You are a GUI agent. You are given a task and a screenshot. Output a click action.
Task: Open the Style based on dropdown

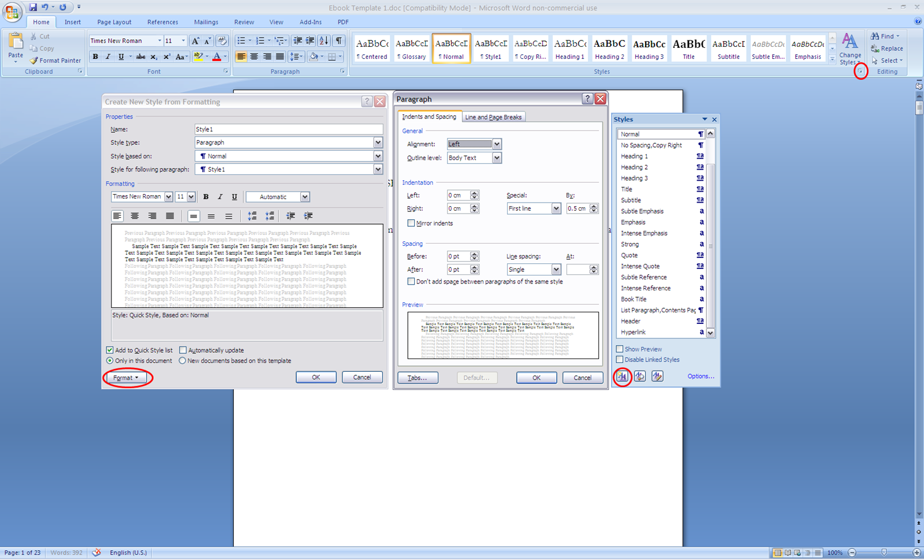coord(378,156)
